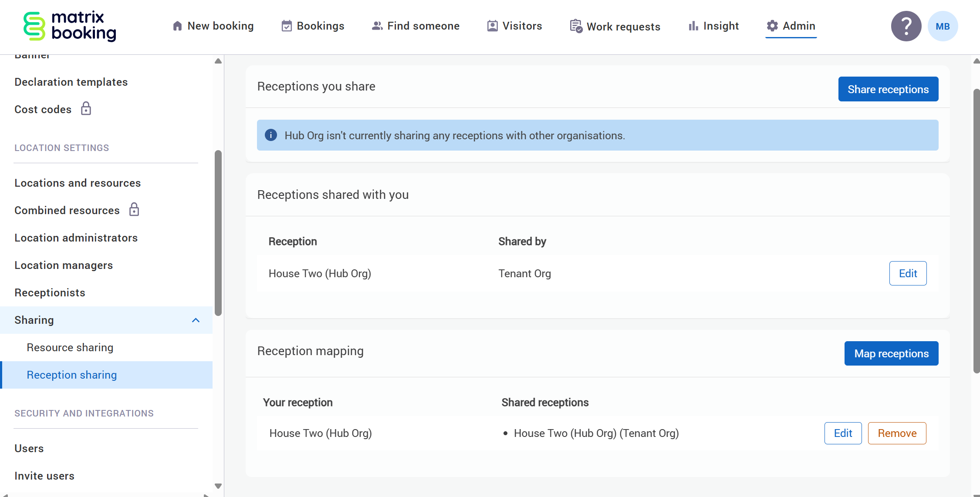Screen dimensions: 980x497
Task: Click the Map receptions button
Action: [891, 353]
